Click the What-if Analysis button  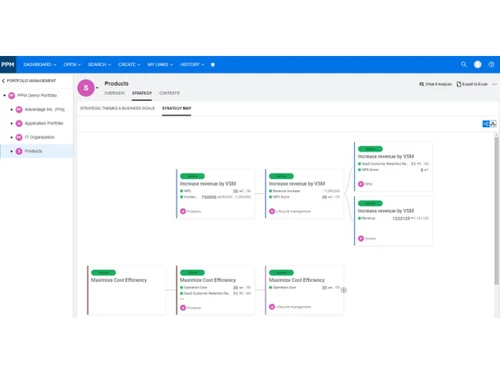pos(435,84)
